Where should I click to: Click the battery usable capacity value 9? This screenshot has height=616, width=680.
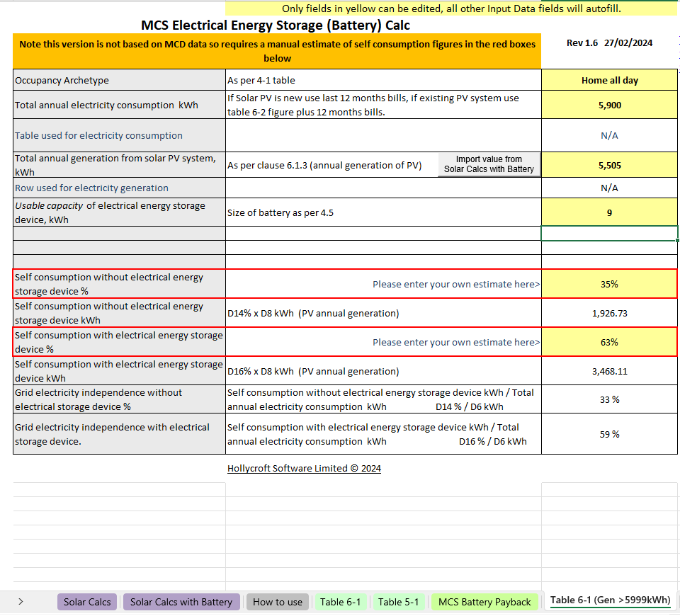tap(609, 212)
